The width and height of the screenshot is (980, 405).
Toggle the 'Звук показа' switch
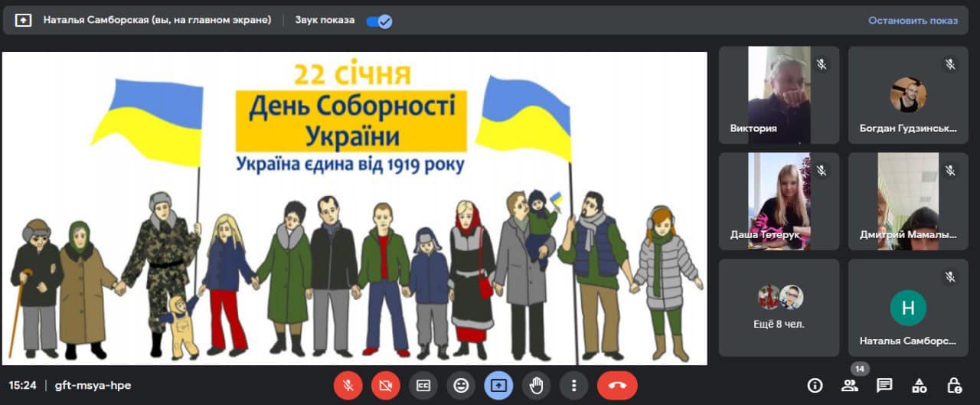coord(379,21)
